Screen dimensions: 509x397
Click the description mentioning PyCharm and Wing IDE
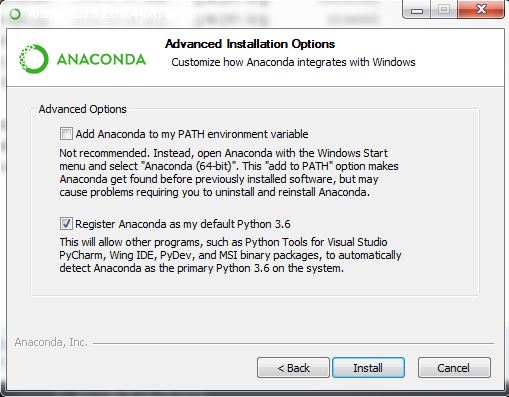[230, 255]
